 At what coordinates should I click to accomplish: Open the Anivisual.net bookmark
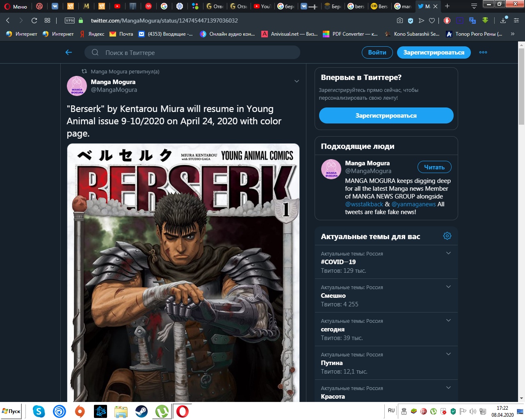click(290, 34)
